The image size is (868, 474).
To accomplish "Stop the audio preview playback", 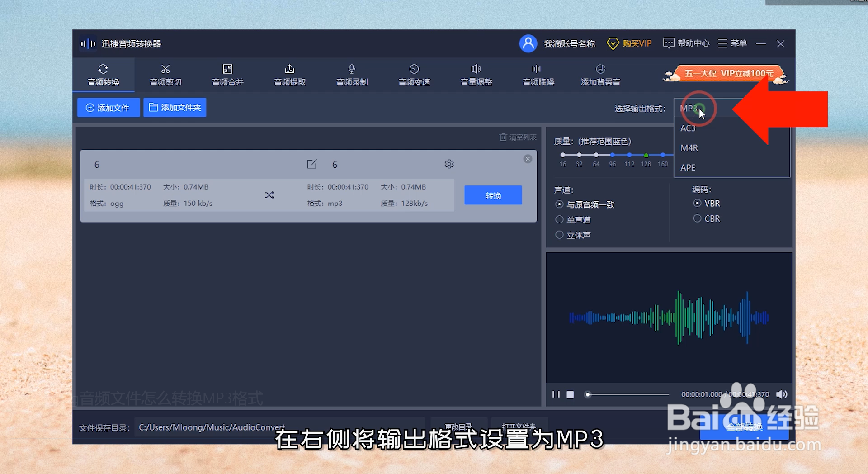I will (x=570, y=394).
